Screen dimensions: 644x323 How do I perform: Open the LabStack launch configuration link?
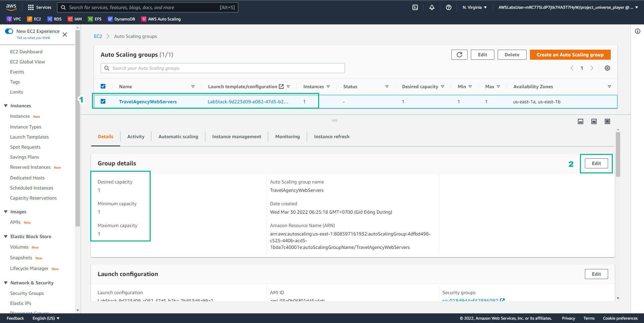(248, 102)
